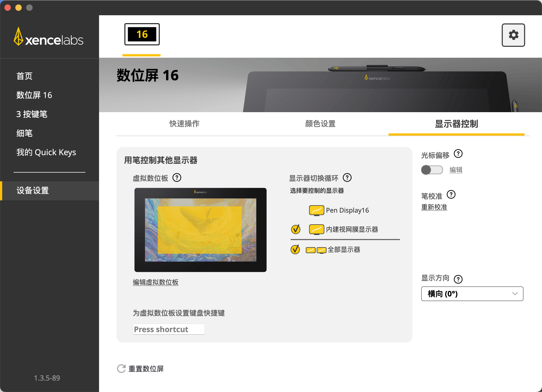Open the 显示器切换循环 help icon
The image size is (542, 392).
(347, 178)
